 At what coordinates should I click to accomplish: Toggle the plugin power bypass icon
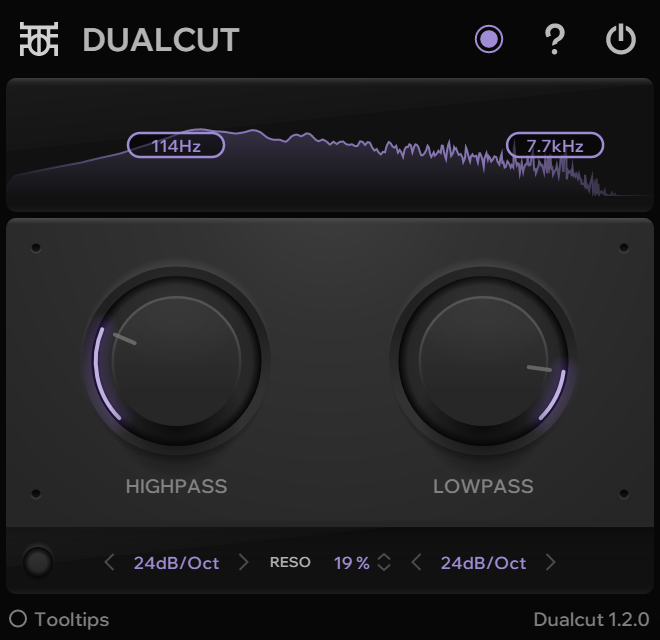click(x=621, y=40)
